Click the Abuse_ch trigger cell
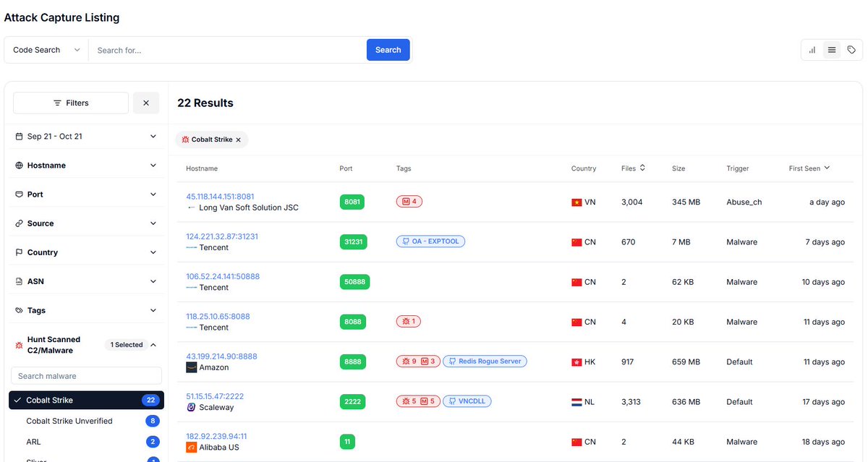The image size is (868, 462). (744, 202)
